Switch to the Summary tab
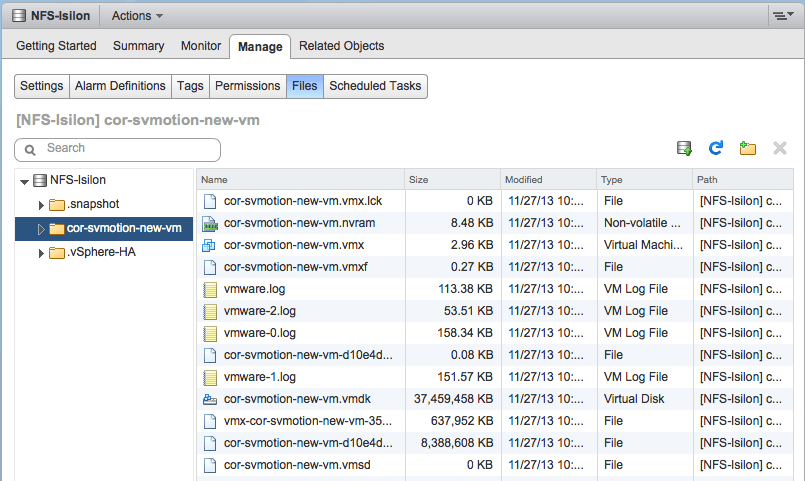 pos(139,46)
